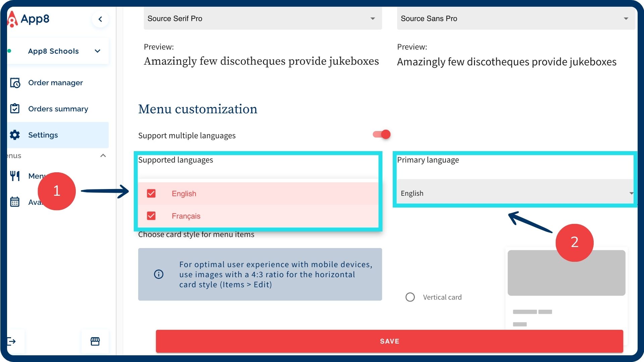
Task: Click the info icon in the blue notice
Action: tap(159, 274)
